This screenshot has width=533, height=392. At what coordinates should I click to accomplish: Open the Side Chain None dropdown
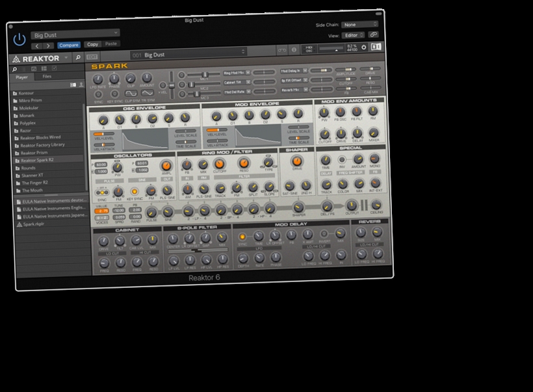[x=359, y=24]
